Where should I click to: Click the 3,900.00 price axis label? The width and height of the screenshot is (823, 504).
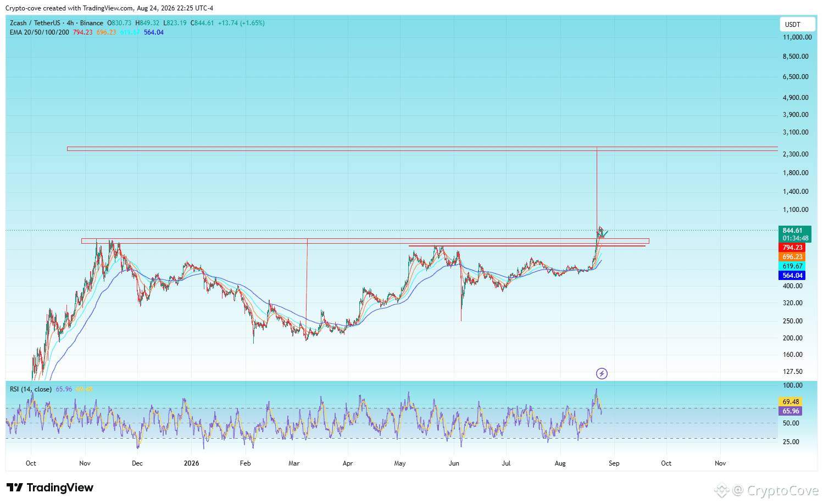[x=796, y=115]
